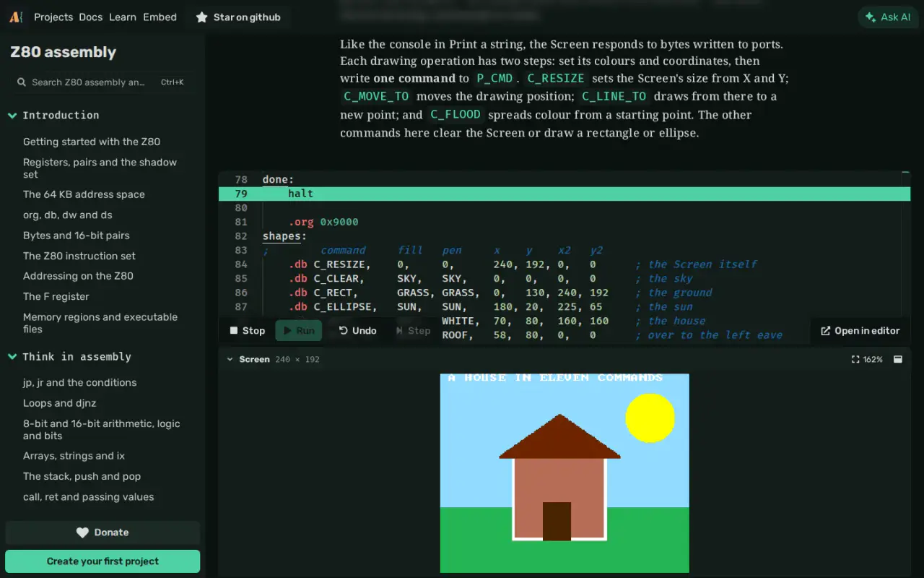Open the Embed menu item

pyautogui.click(x=160, y=17)
